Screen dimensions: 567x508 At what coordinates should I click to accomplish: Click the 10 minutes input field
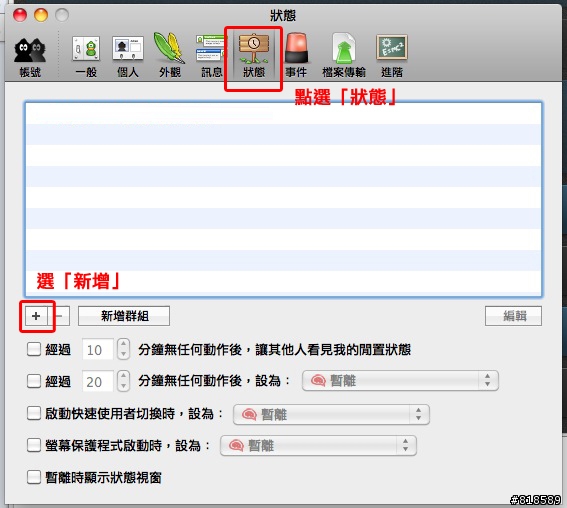coord(98,349)
